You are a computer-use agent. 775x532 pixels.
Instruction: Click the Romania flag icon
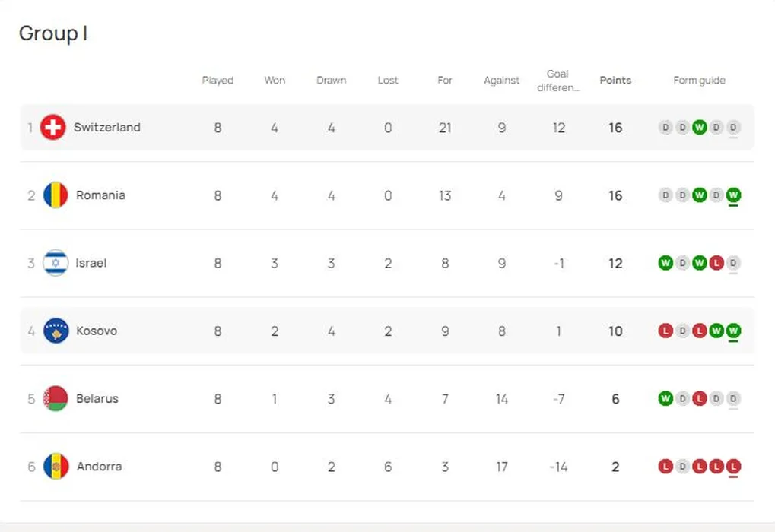[x=56, y=195]
